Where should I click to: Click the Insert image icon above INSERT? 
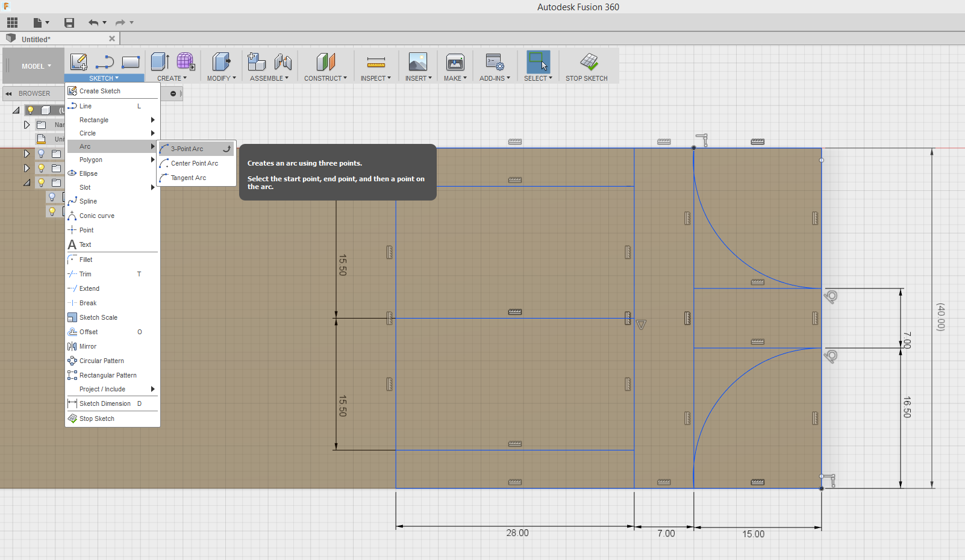point(418,62)
